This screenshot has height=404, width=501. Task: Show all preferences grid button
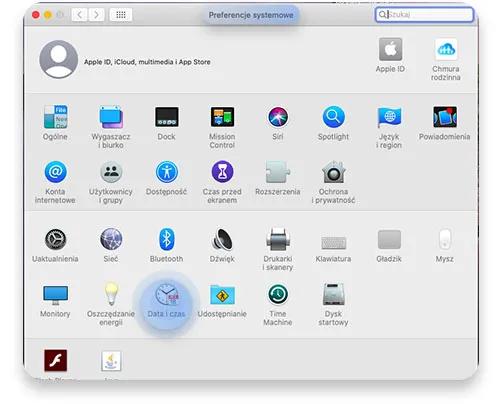click(121, 15)
